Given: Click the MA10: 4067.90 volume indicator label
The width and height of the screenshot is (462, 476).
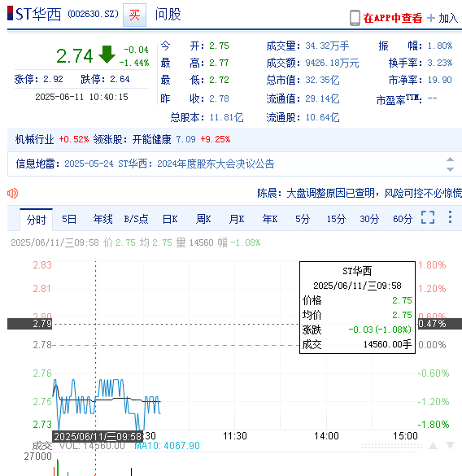Looking at the screenshot, I should click(x=167, y=446).
